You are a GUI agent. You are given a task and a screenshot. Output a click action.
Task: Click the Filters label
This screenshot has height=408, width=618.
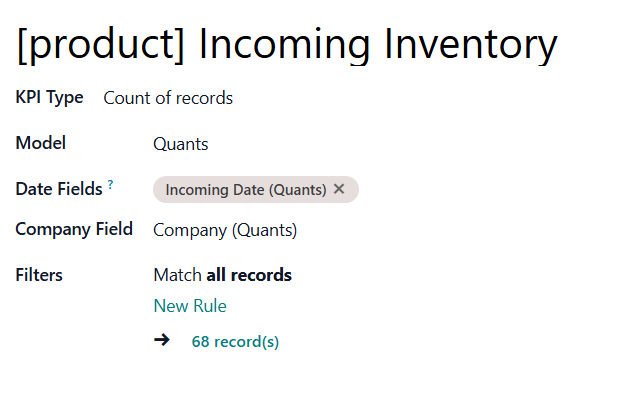[40, 274]
